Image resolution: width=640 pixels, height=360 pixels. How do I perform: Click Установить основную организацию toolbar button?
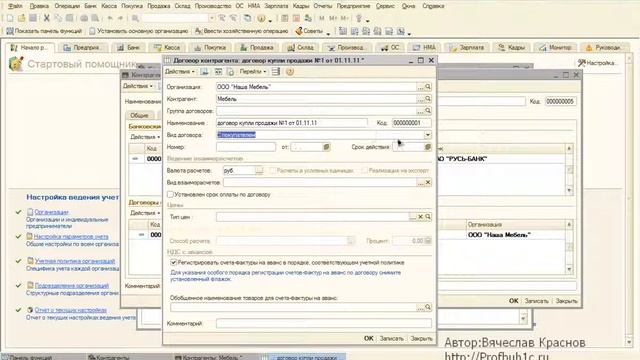click(138, 31)
